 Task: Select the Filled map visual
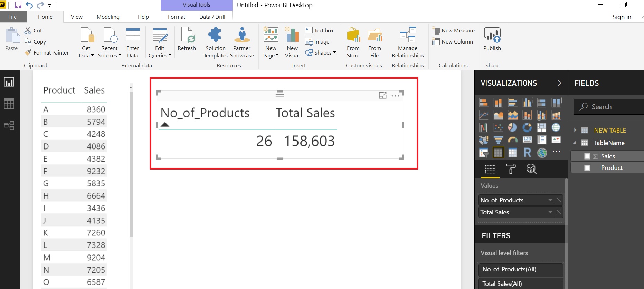pyautogui.click(x=483, y=140)
